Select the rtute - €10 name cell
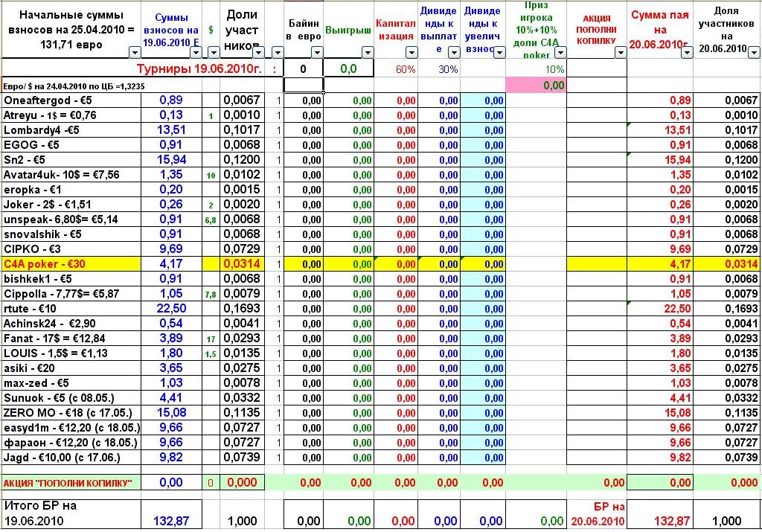 pyautogui.click(x=71, y=309)
